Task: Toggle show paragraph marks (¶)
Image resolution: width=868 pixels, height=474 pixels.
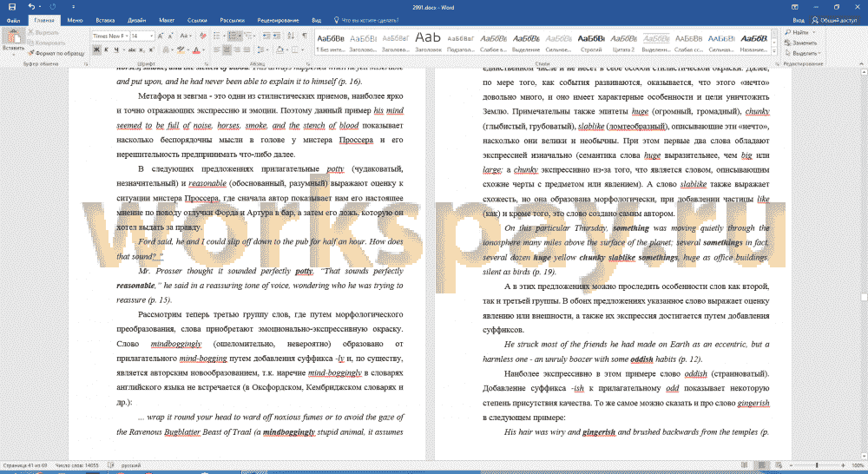Action: click(x=305, y=36)
